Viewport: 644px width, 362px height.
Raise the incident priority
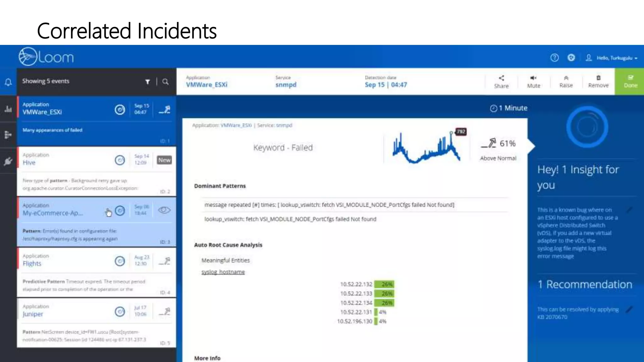tap(566, 82)
